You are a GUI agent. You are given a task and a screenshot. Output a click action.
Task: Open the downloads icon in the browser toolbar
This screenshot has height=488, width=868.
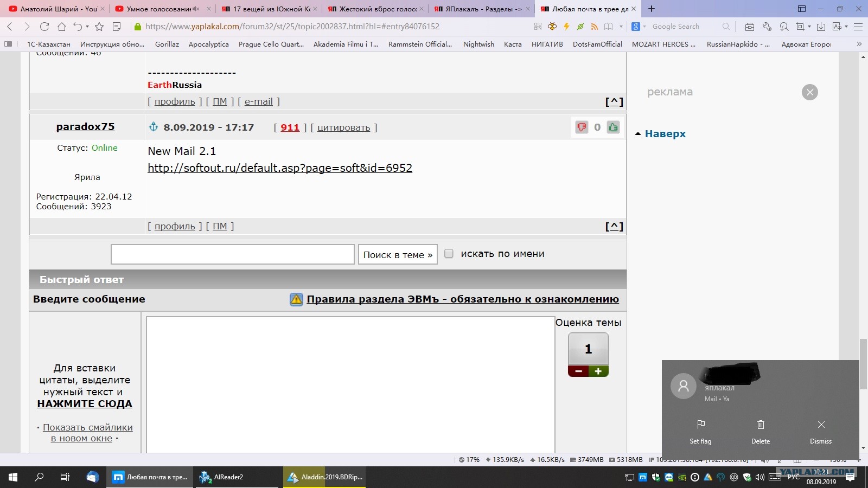pos(821,26)
